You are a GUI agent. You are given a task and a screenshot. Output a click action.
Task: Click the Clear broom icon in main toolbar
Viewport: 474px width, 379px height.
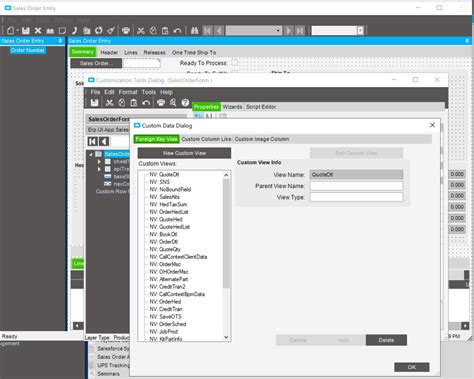pyautogui.click(x=111, y=31)
